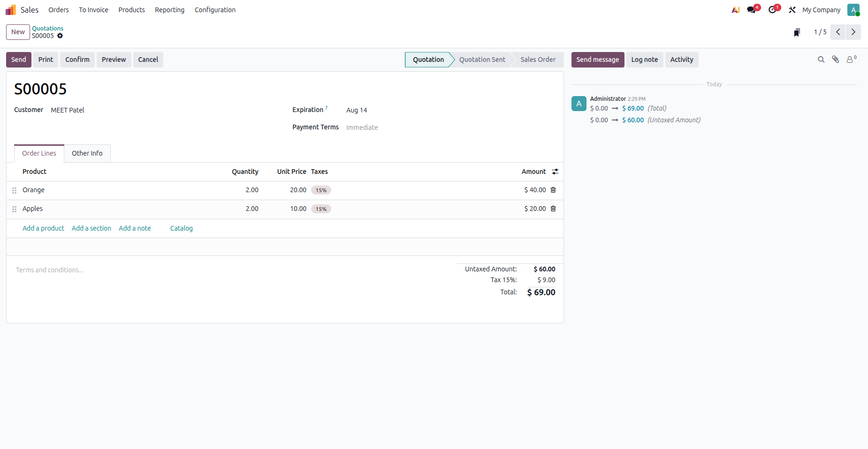The image size is (868, 449).
Task: Click the Send button
Action: coord(19,60)
